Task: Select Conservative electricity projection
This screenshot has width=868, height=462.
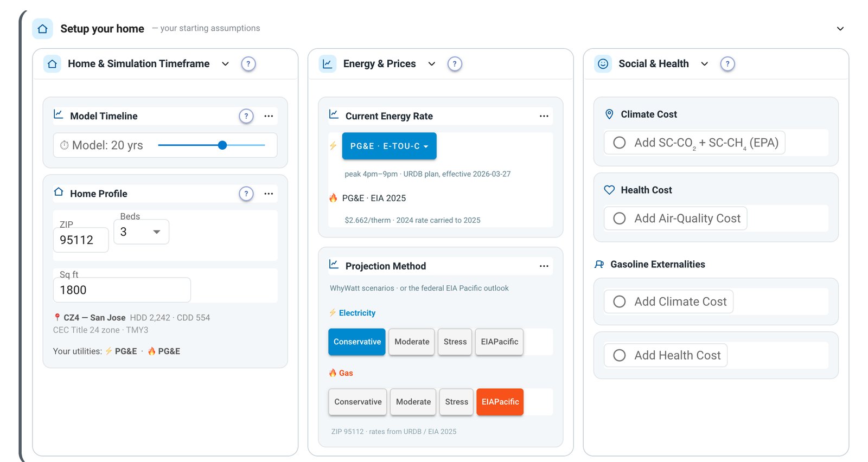Action: pos(357,342)
